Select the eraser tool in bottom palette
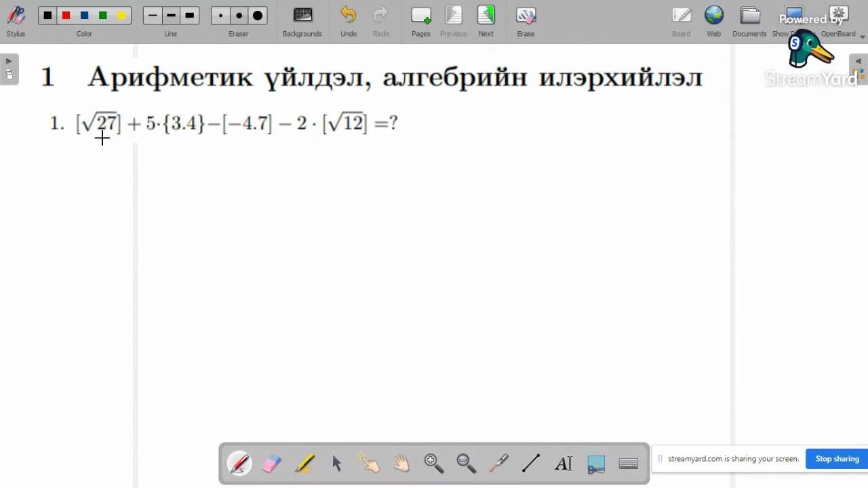Image resolution: width=868 pixels, height=488 pixels. coord(272,464)
